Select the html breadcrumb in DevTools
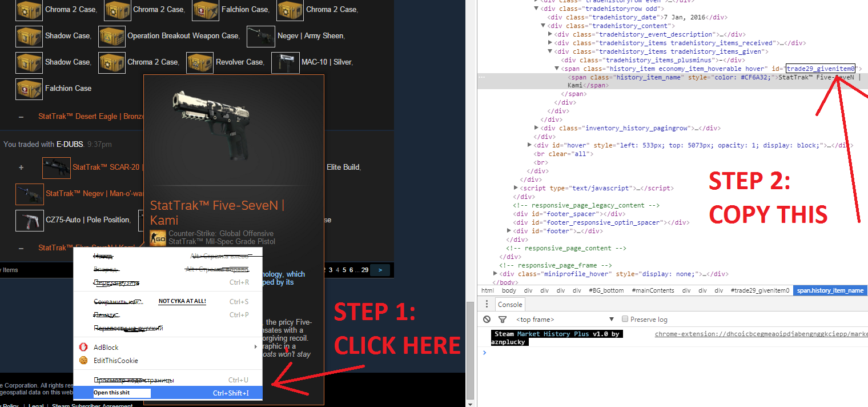This screenshot has width=868, height=407. click(487, 290)
